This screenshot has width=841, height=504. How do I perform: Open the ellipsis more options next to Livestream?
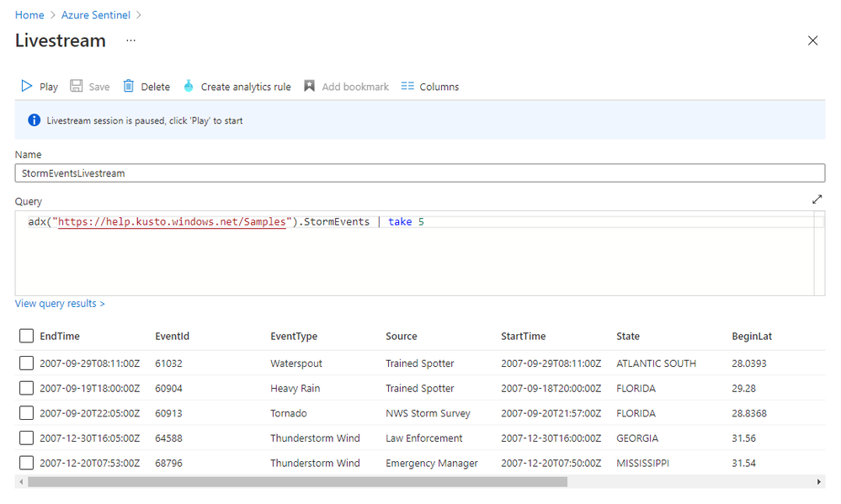(x=130, y=40)
